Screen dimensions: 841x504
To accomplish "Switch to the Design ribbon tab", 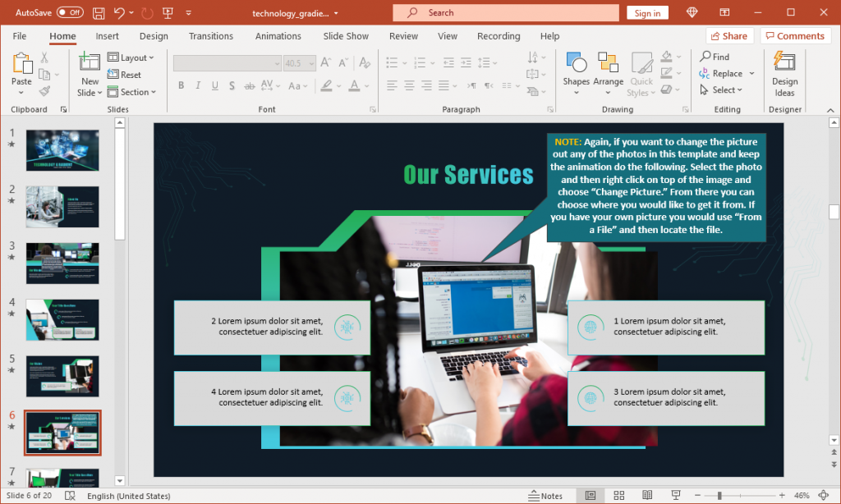I will (154, 35).
